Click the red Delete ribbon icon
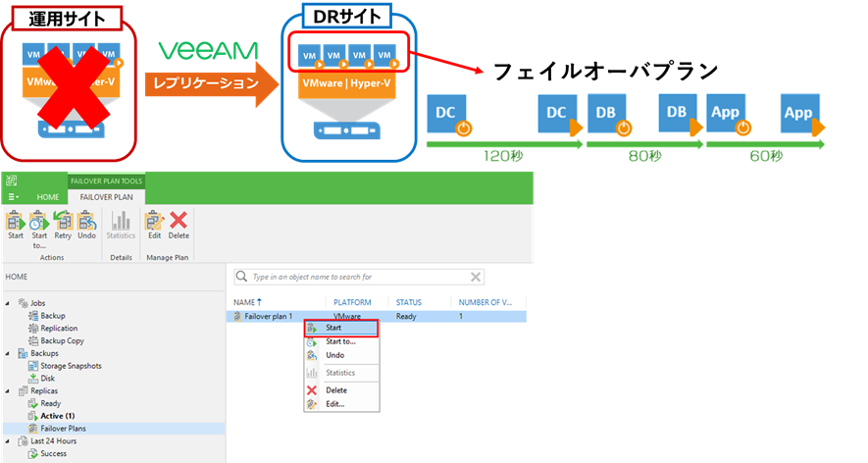This screenshot has height=463, width=868. click(x=179, y=226)
